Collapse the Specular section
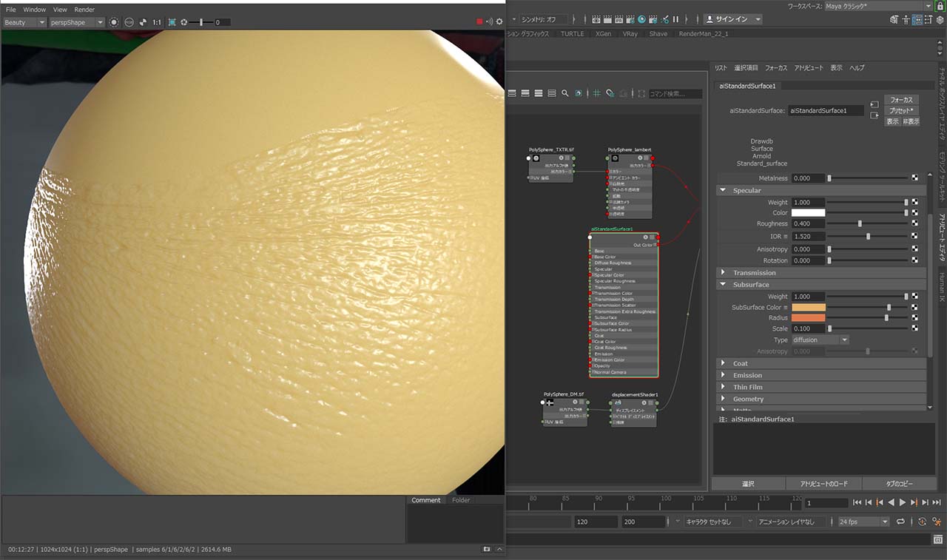 821,190
